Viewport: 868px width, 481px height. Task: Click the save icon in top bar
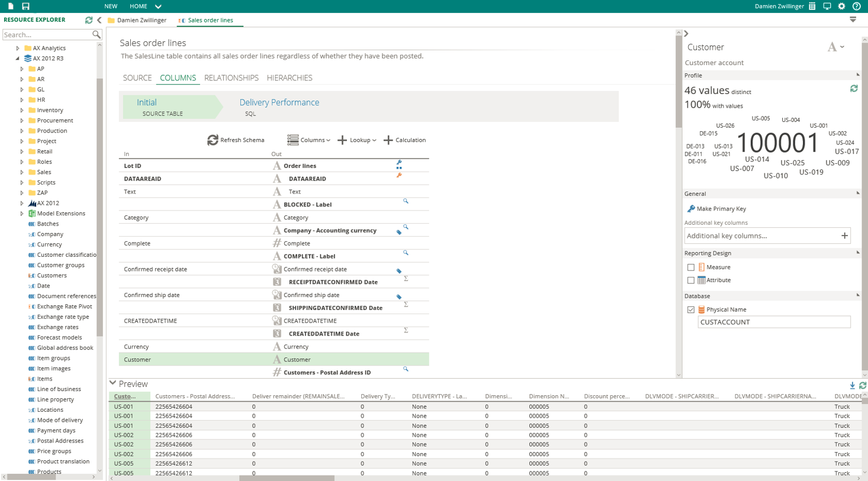tap(25, 6)
